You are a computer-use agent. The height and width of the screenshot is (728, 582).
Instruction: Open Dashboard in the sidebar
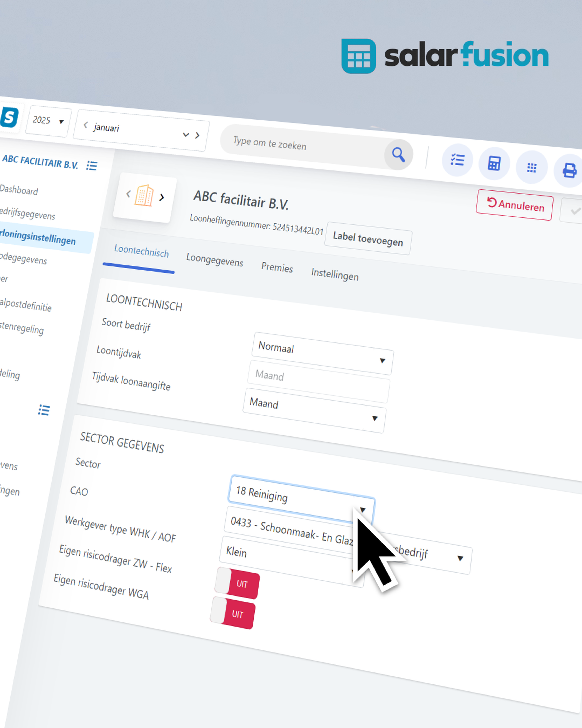pyautogui.click(x=19, y=190)
